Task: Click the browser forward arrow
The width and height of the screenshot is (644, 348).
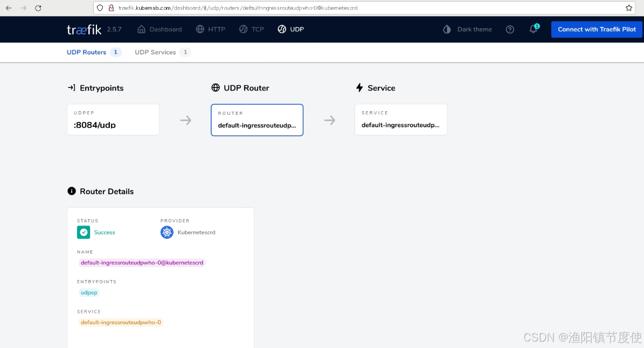Action: [x=23, y=8]
